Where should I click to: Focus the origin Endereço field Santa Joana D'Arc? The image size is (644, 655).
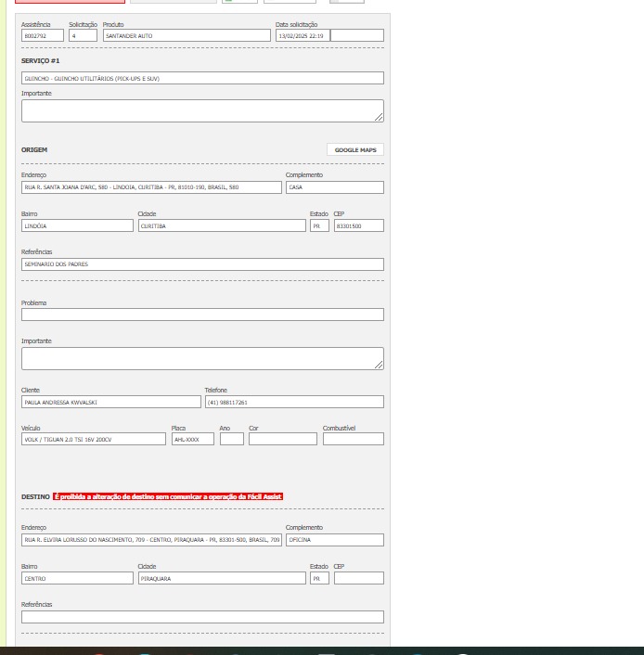click(x=151, y=187)
